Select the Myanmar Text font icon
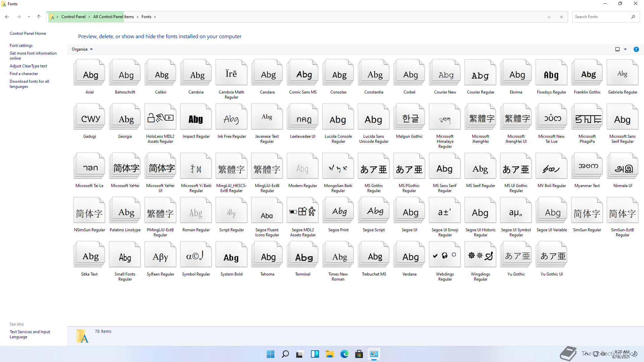 (587, 166)
